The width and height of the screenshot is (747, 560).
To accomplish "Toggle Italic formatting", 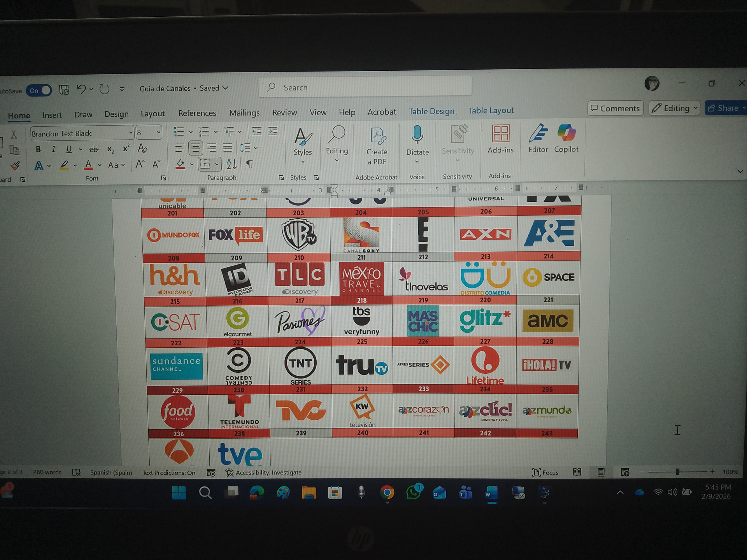I will 54,149.
